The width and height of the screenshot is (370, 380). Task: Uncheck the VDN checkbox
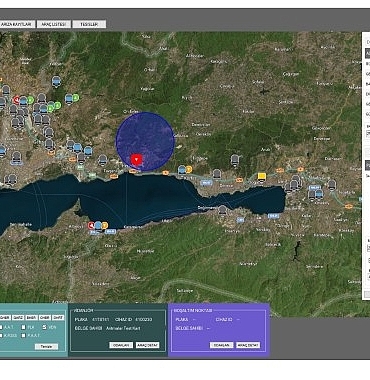[x=44, y=327]
